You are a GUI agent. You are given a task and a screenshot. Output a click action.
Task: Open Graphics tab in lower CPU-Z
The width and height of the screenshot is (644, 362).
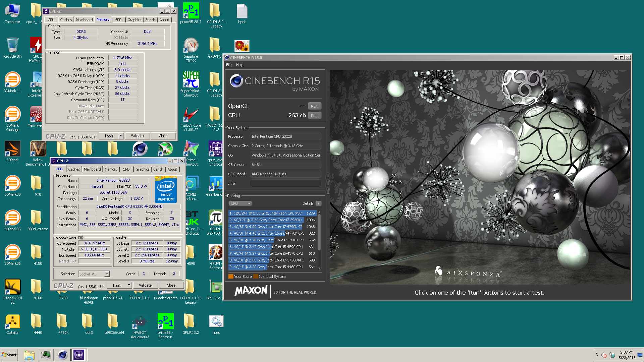coord(143,169)
